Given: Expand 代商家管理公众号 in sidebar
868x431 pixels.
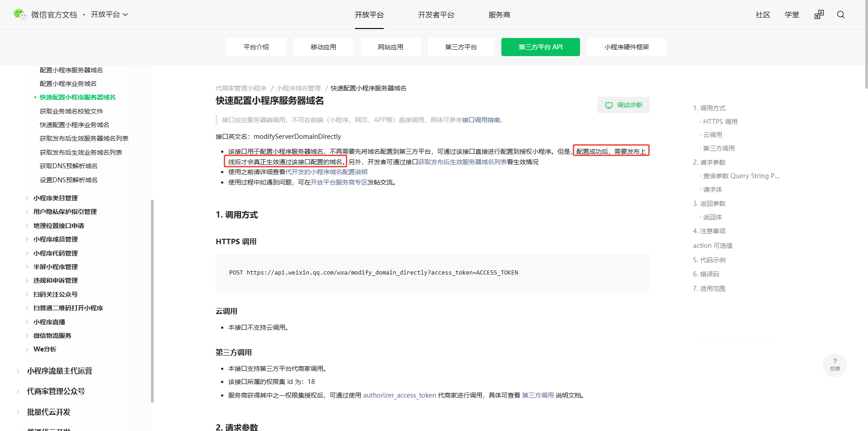Looking at the screenshot, I should 56,391.
